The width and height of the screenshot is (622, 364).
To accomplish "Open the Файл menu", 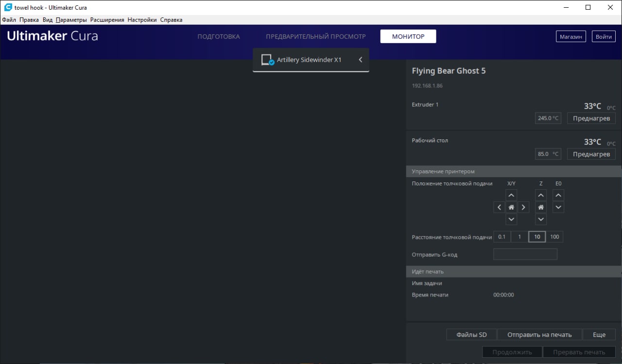I will click(x=9, y=20).
